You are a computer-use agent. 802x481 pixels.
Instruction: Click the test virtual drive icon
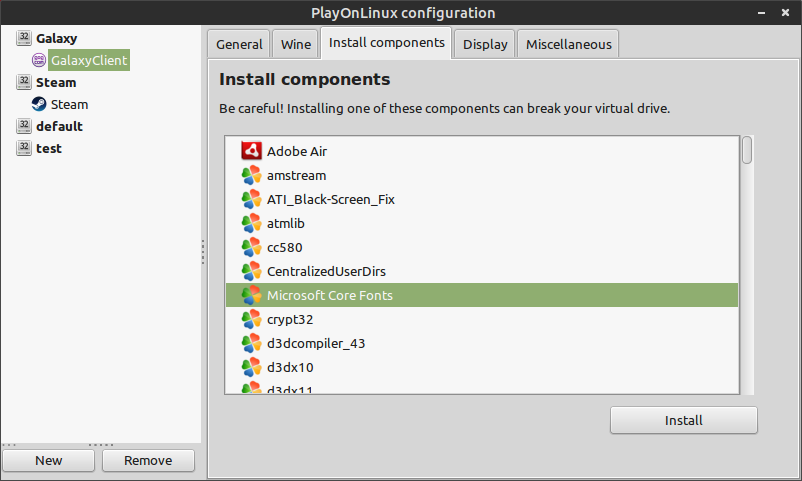(24, 148)
